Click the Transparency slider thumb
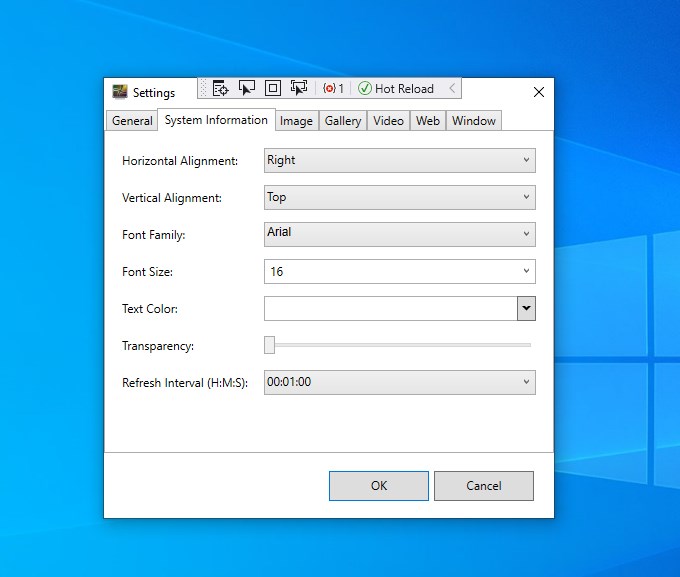 (269, 345)
